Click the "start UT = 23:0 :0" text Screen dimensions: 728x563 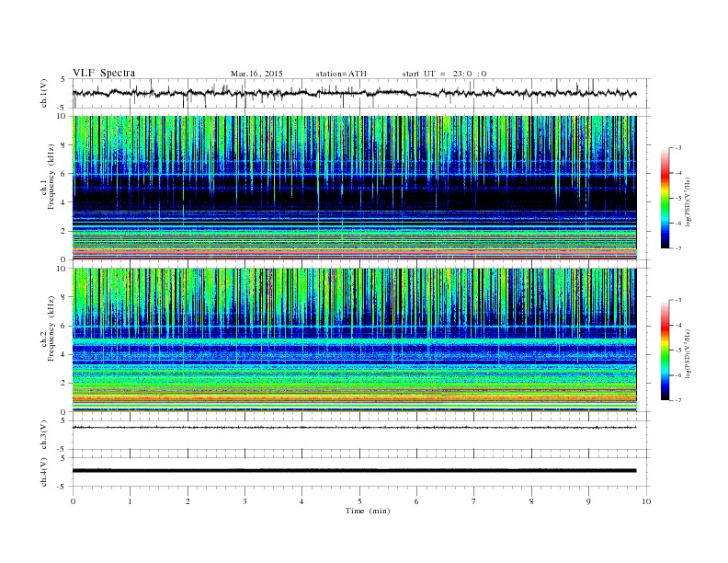[x=444, y=74]
